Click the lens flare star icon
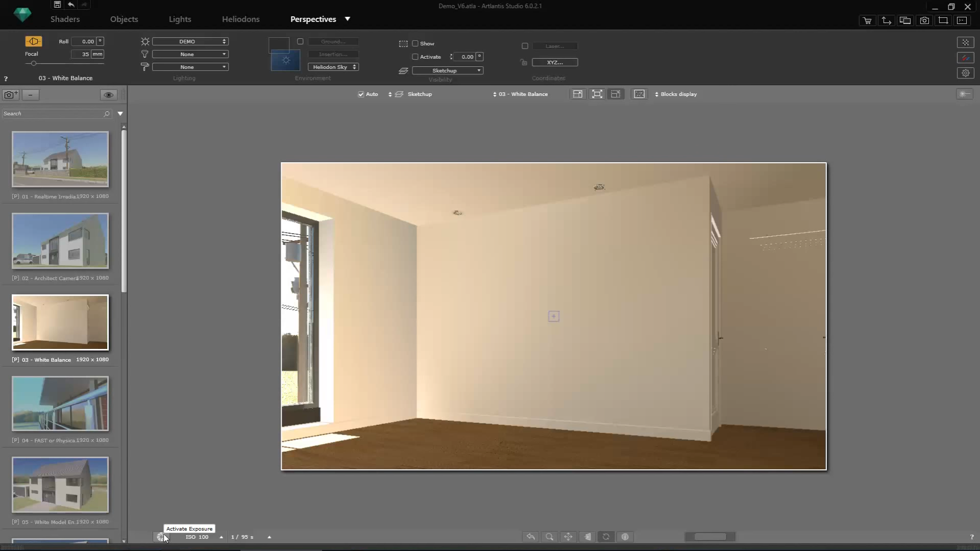This screenshot has width=980, height=551. tap(964, 94)
